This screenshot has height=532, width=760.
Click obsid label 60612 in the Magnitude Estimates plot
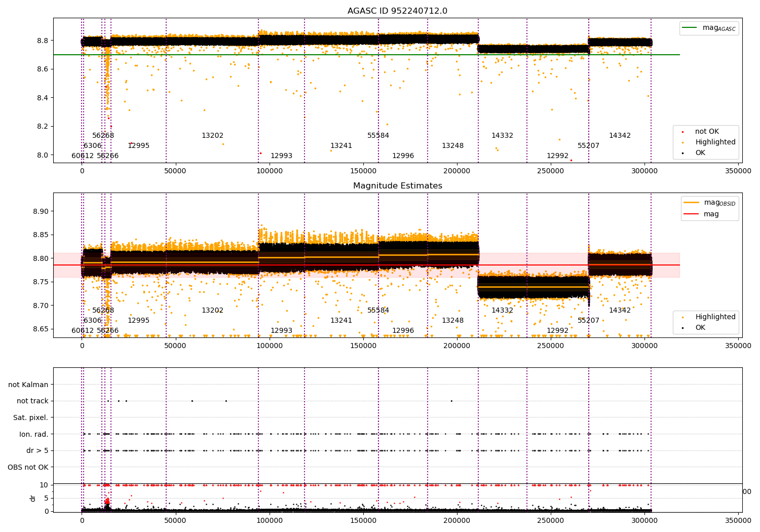tap(83, 331)
